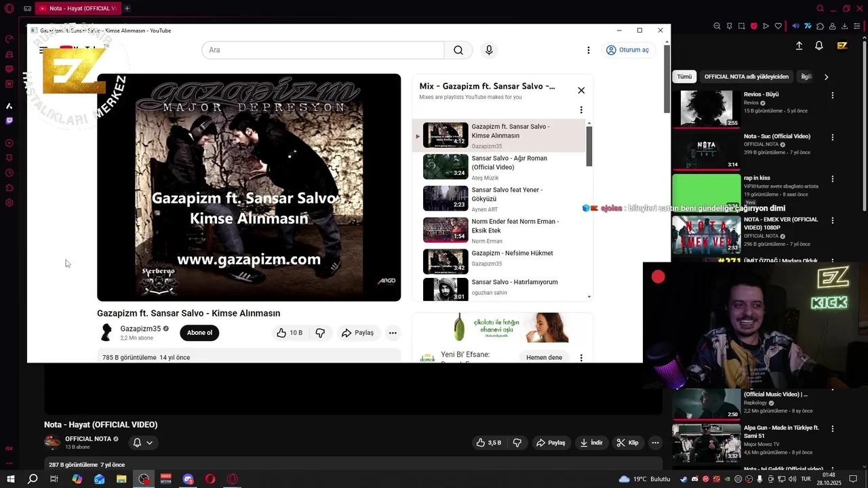Play Gazapizm - Nefsime Hükmet playlist item
868x488 pixels.
click(x=498, y=262)
